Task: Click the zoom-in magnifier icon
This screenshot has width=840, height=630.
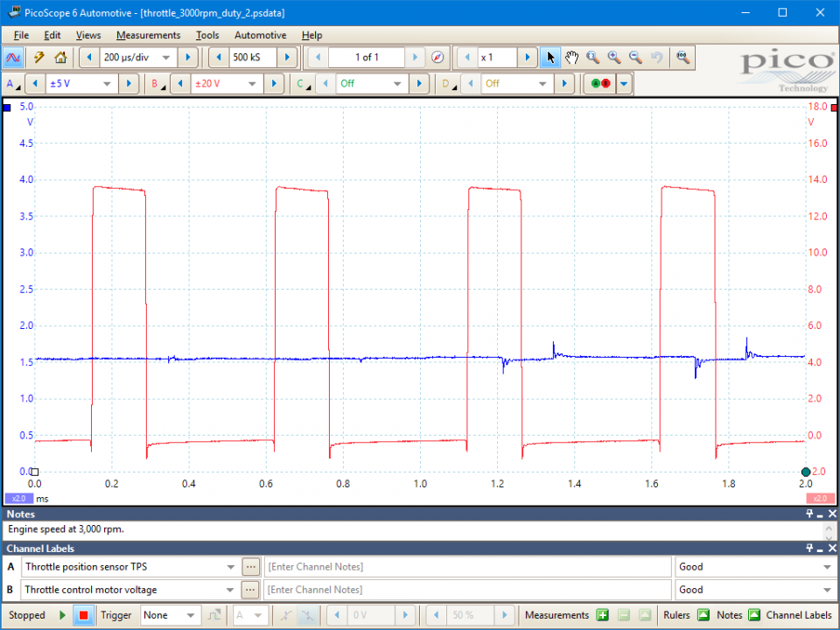Action: (x=614, y=58)
